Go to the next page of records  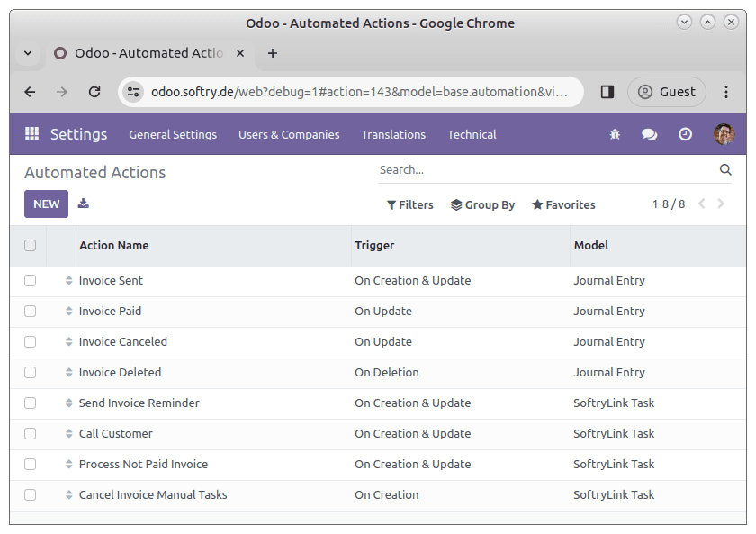(721, 204)
